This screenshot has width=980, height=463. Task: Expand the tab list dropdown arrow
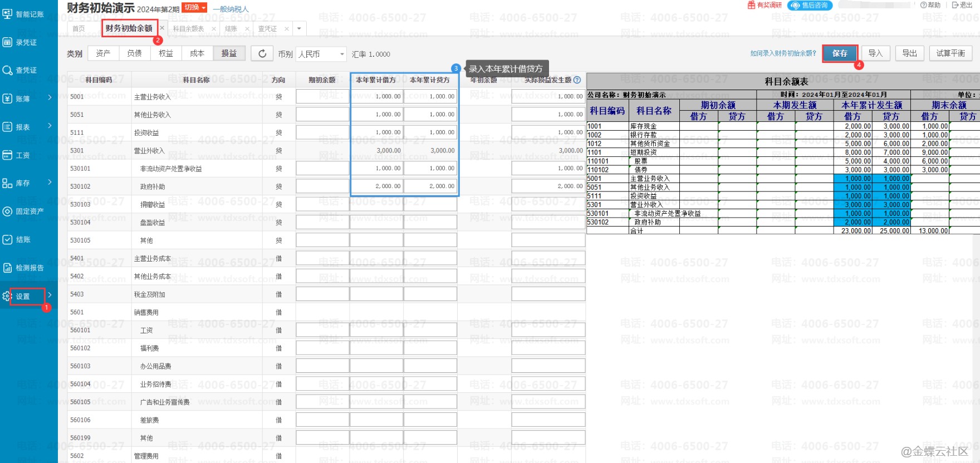click(x=299, y=28)
